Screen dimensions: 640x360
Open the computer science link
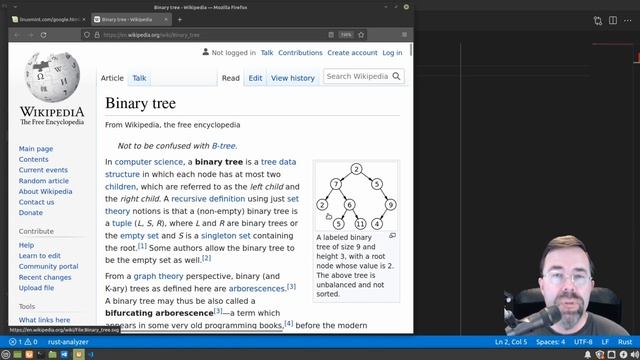[x=149, y=162]
